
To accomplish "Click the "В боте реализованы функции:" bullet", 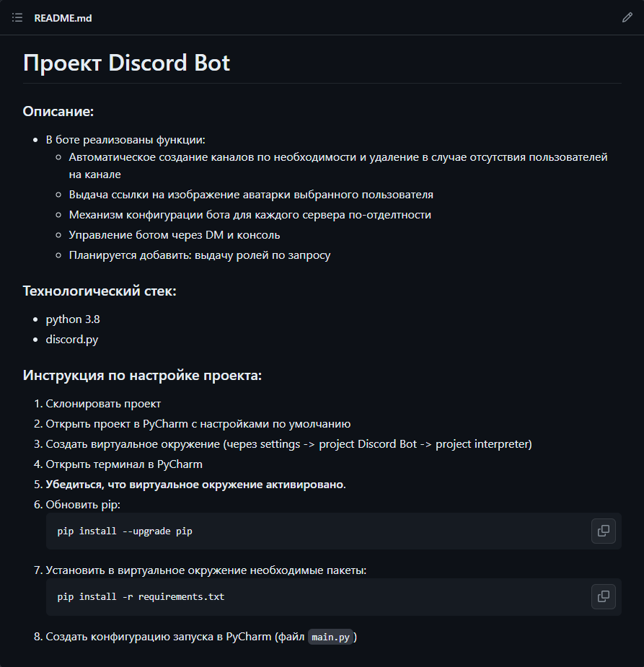I will [125, 140].
